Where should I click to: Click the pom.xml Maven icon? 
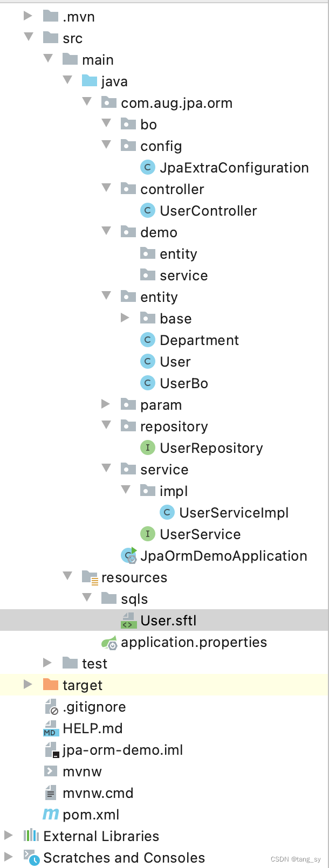(51, 814)
